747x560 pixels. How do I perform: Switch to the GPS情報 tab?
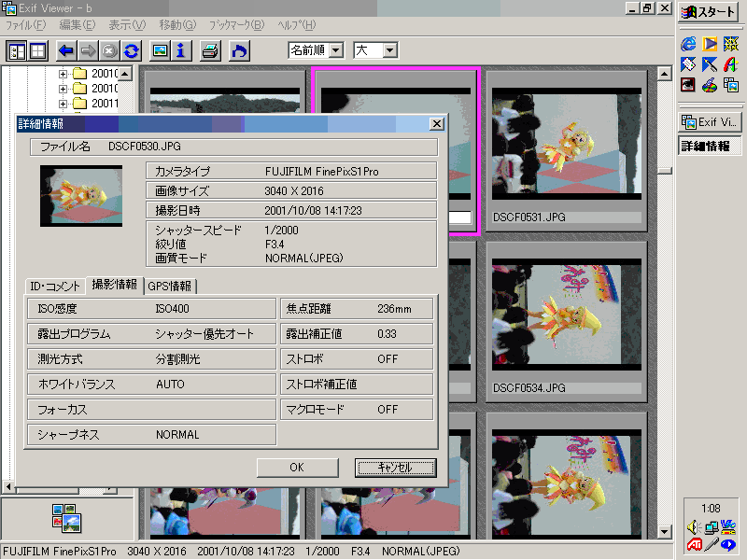[x=169, y=287]
